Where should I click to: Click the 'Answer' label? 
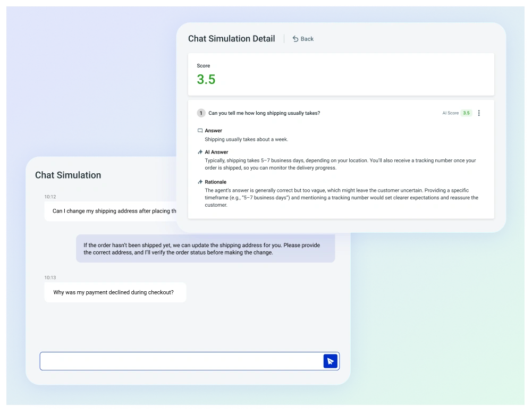tap(214, 131)
